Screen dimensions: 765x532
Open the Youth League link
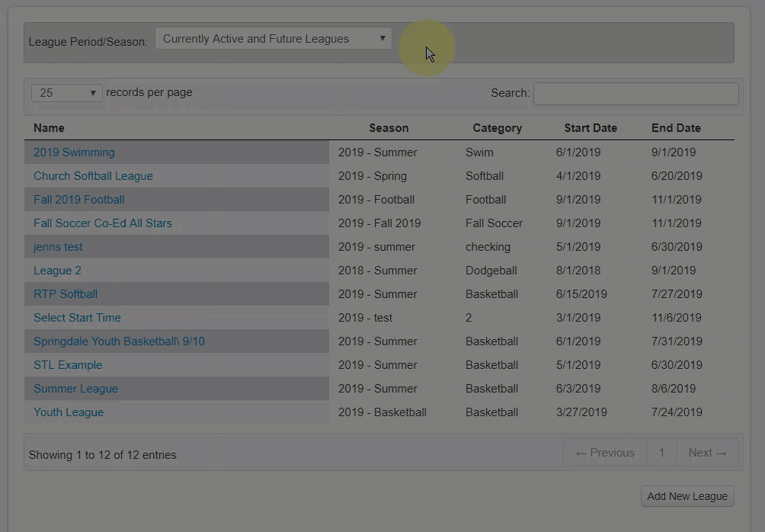(x=69, y=412)
